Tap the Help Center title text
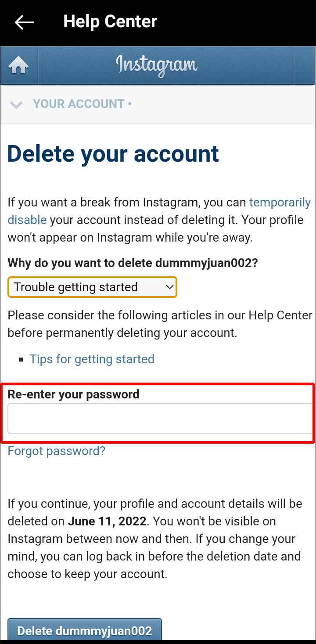 tap(110, 22)
